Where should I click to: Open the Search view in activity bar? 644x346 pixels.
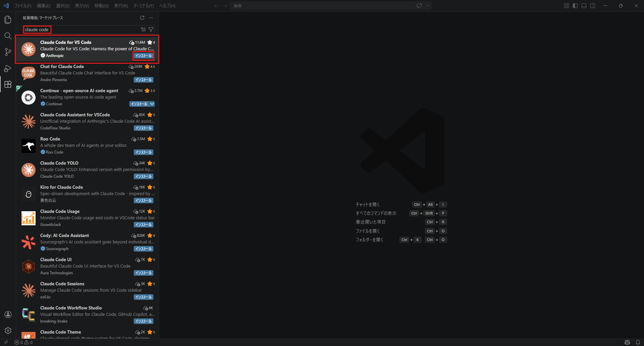[x=8, y=36]
